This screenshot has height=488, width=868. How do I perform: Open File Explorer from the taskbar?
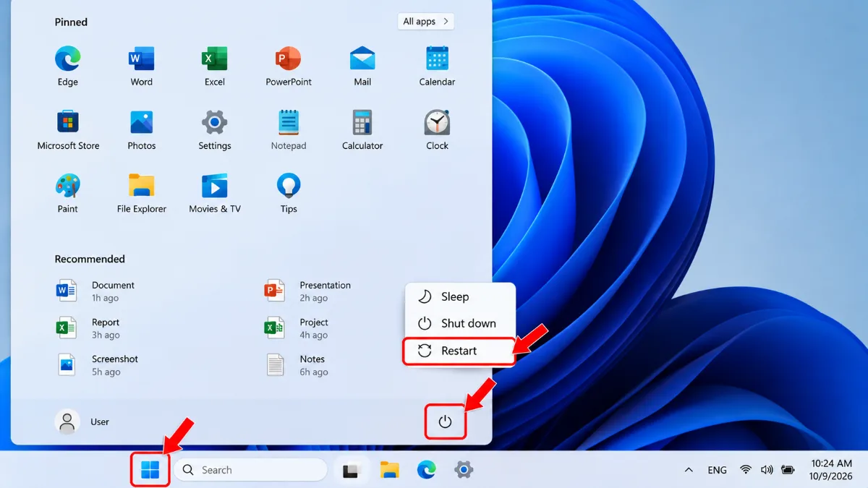coord(390,470)
